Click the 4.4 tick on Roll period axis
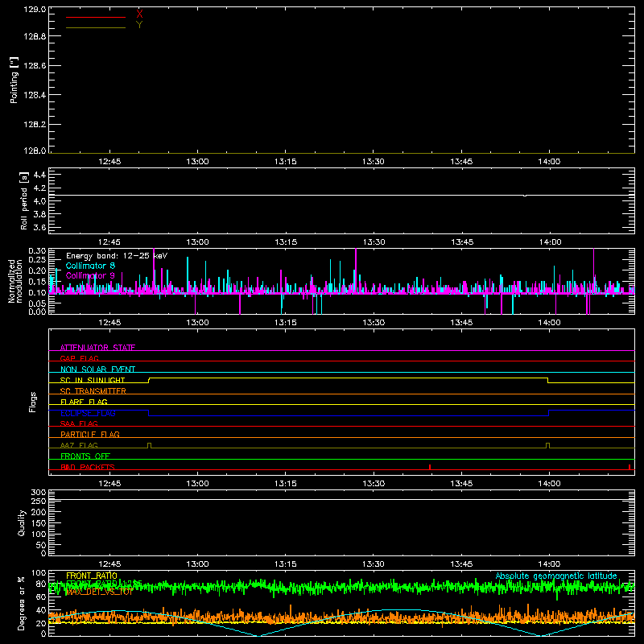 [x=39, y=175]
